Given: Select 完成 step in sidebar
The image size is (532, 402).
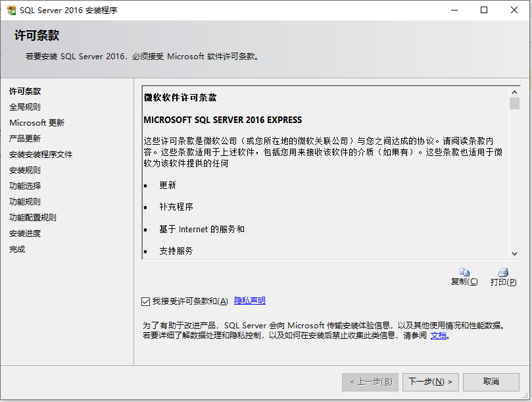Looking at the screenshot, I should coord(16,249).
